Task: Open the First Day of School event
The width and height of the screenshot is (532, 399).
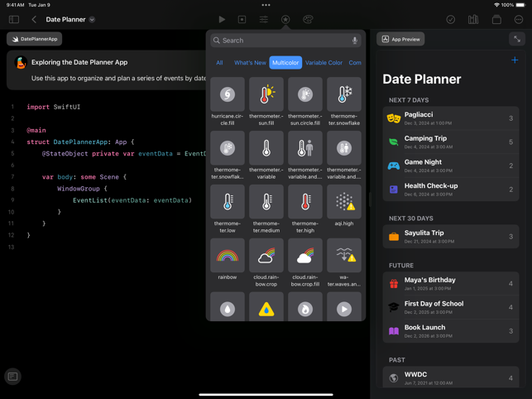Action: [x=451, y=307]
